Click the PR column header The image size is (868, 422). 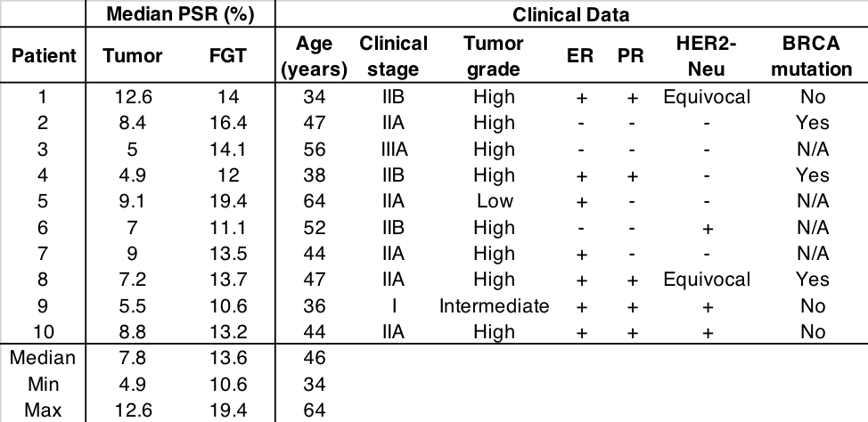tap(631, 56)
